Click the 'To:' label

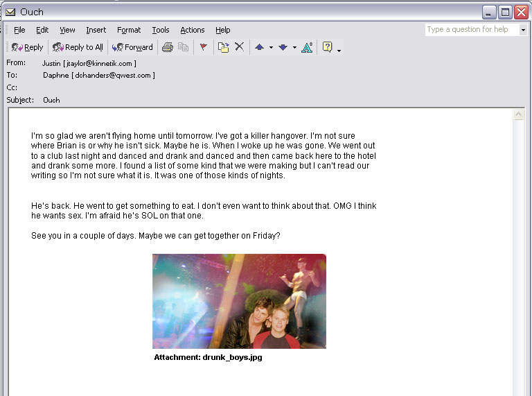[x=12, y=75]
